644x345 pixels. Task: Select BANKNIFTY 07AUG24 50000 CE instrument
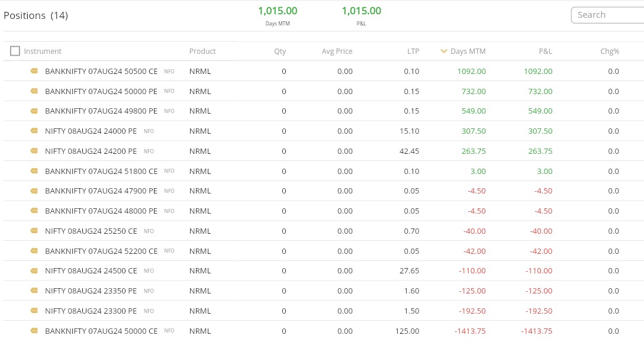101,331
